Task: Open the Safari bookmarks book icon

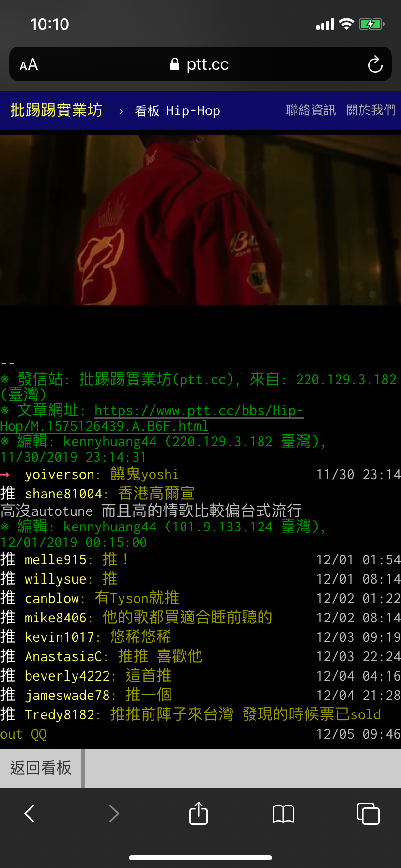Action: click(x=283, y=814)
